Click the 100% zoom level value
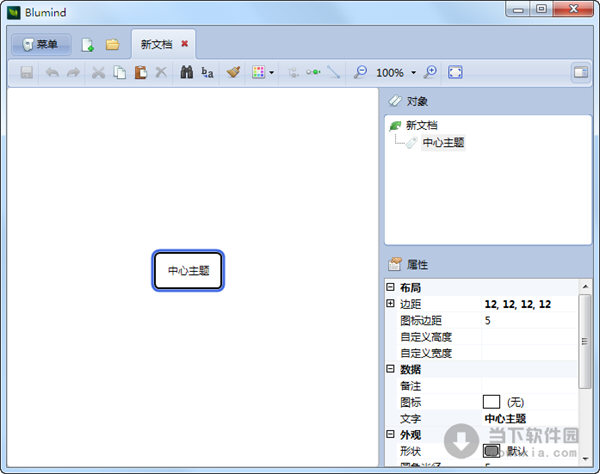600x474 pixels. (x=390, y=73)
